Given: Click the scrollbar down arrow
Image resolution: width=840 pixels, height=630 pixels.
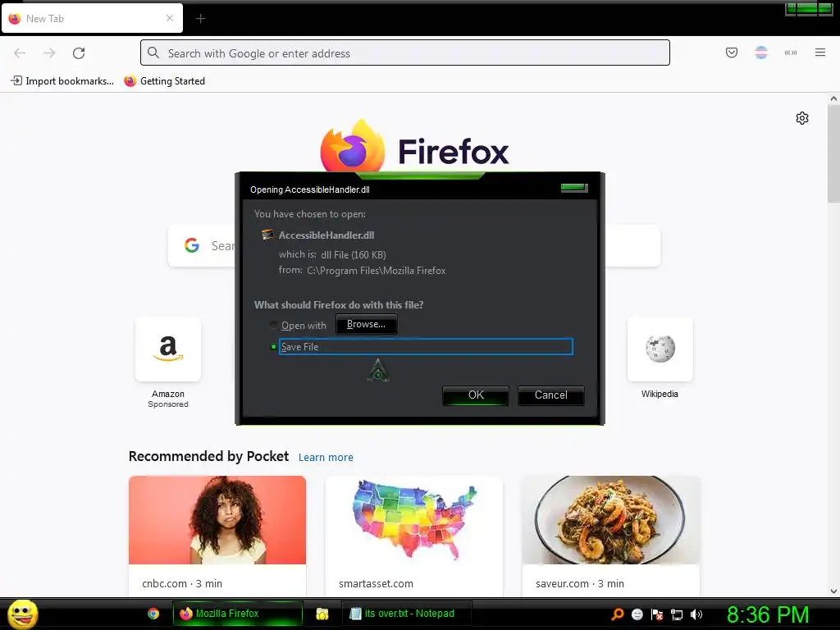Looking at the screenshot, I should 833,591.
